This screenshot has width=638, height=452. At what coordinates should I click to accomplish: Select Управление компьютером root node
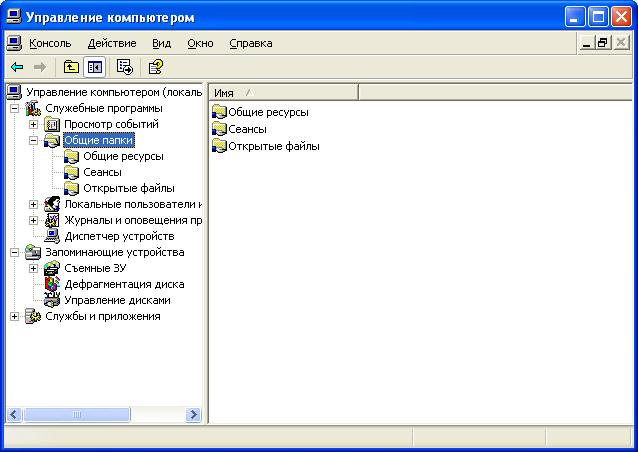point(114,92)
